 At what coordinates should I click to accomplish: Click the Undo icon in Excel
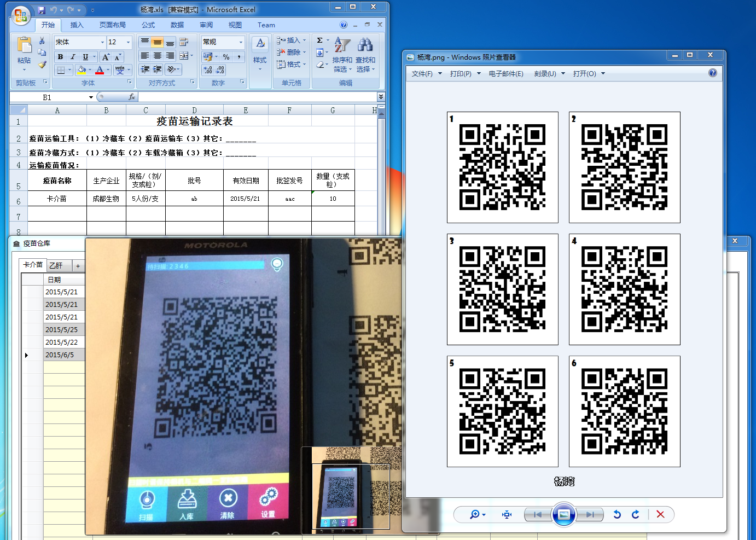[x=54, y=10]
